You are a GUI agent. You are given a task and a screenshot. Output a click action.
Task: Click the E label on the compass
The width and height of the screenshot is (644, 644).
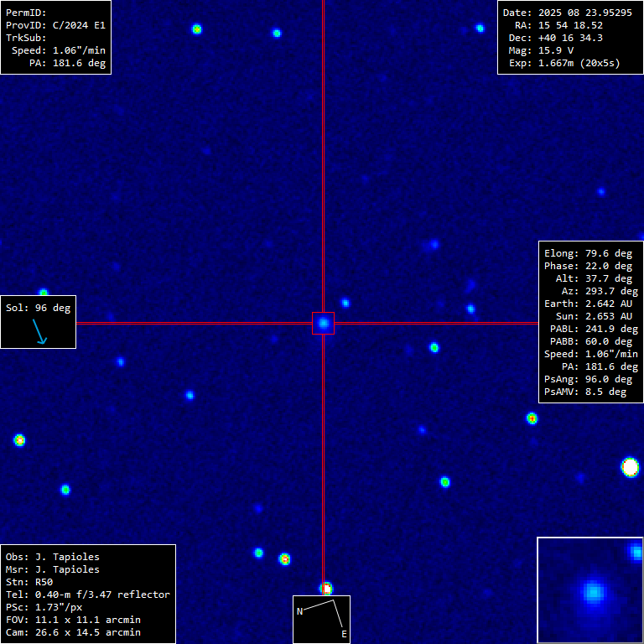tap(344, 634)
